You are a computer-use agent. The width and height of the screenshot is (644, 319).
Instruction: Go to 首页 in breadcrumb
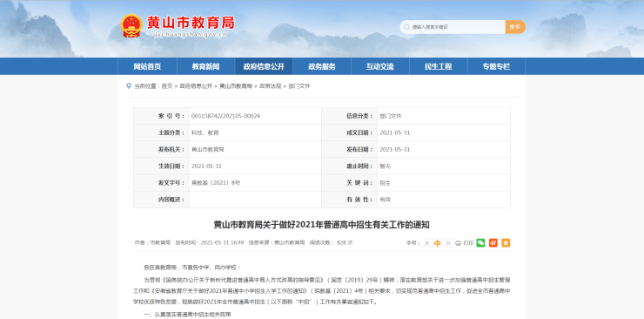coord(167,86)
